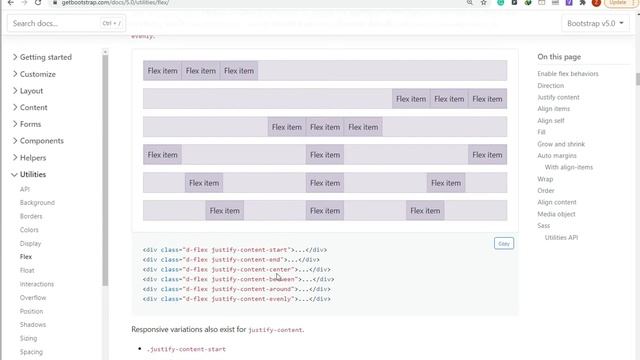Jump to Grow and shrink section
The height and width of the screenshot is (360, 640).
tap(561, 144)
